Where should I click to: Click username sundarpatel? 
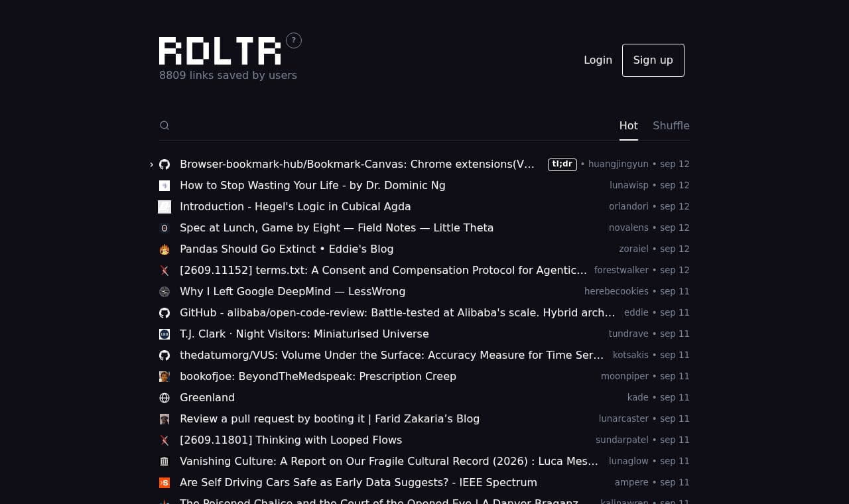coord(622,440)
